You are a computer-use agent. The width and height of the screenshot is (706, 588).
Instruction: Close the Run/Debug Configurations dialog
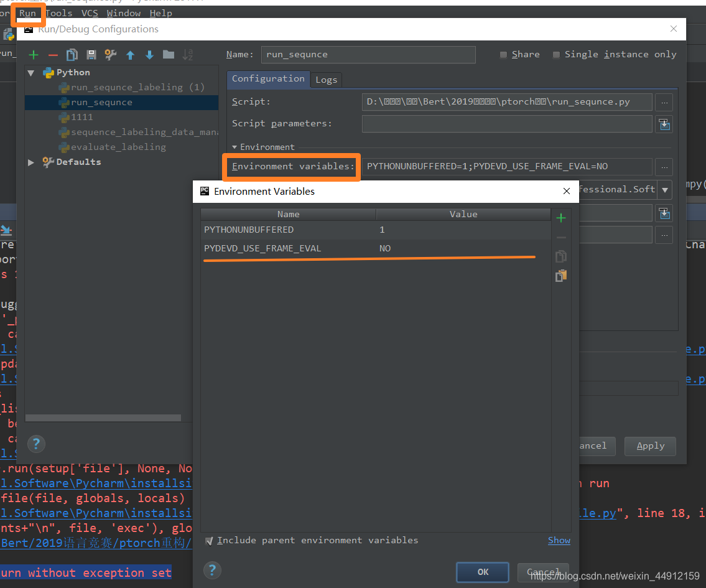[674, 29]
